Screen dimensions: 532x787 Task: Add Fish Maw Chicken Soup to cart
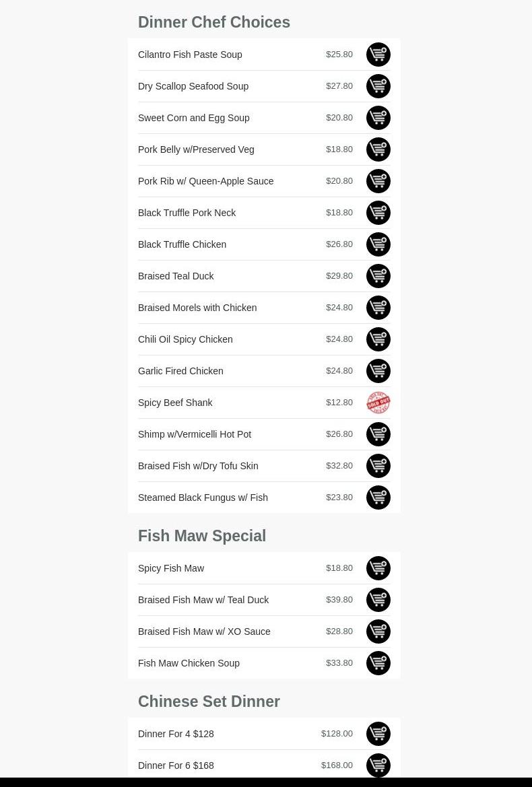point(378,663)
